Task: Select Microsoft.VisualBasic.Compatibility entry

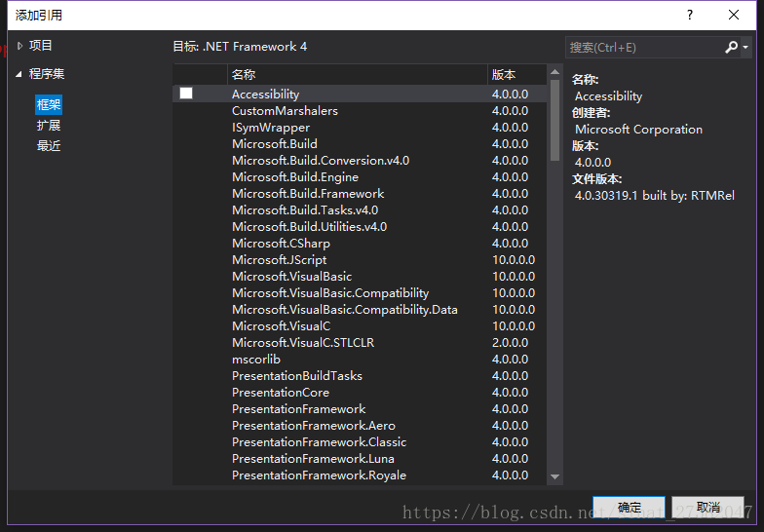Action: click(x=360, y=292)
